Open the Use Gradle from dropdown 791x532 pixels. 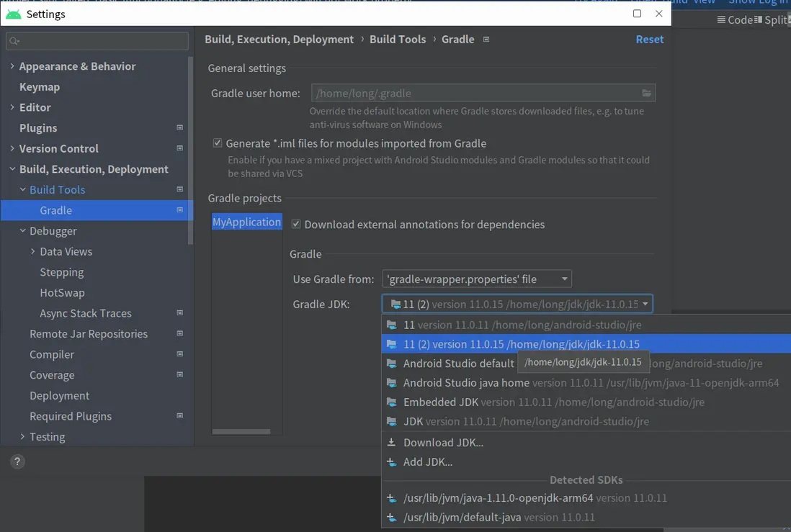477,279
